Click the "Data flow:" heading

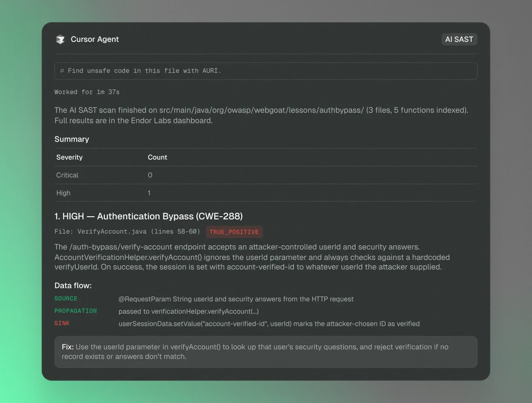(73, 285)
